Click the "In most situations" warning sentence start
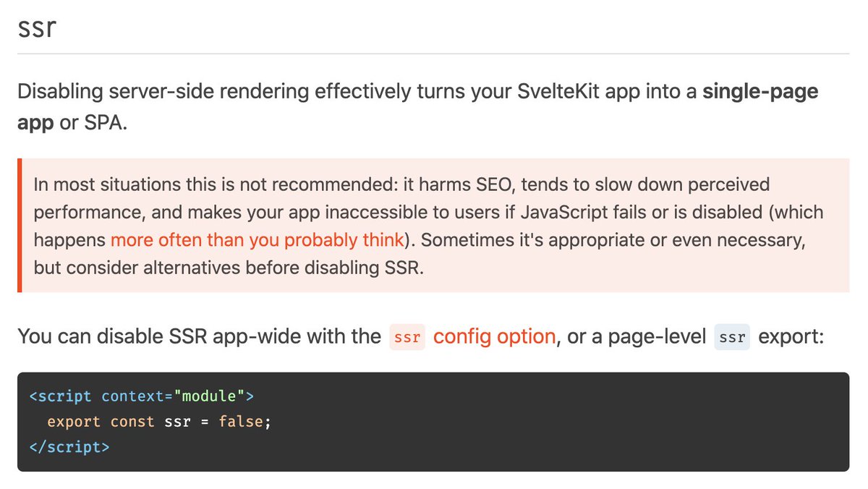 tap(94, 185)
